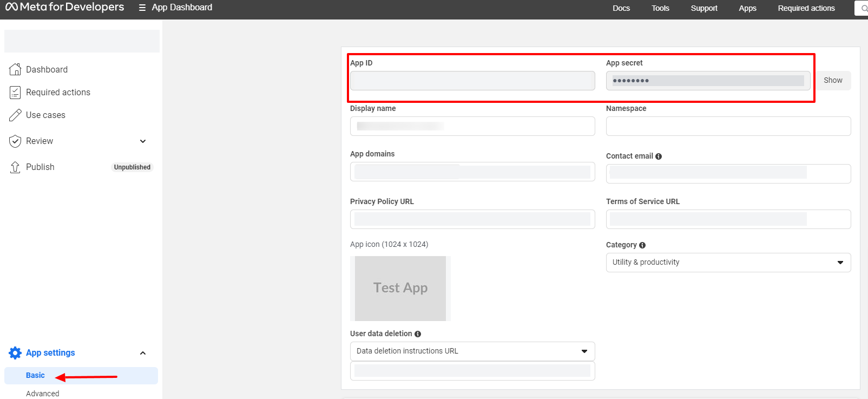Click the Category info icon
This screenshot has width=868, height=399.
(x=642, y=245)
